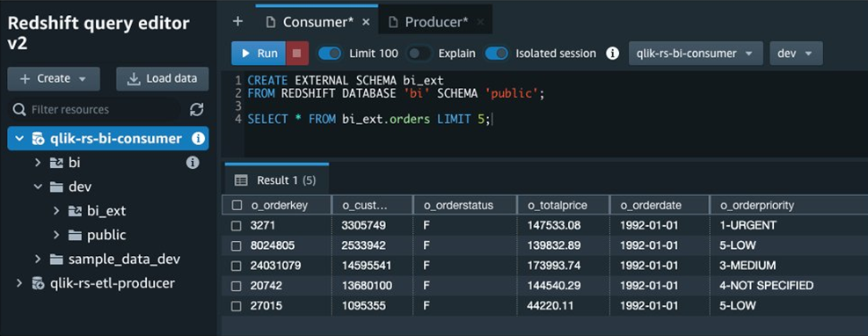Toggle the Limit 100 switch
Viewport: 868px width, 336px height.
[x=330, y=53]
